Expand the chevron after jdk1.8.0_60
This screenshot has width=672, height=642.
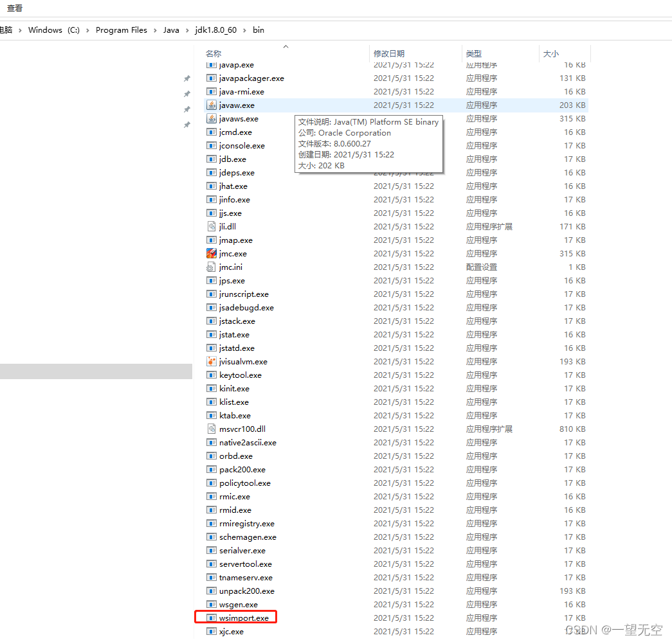coord(245,30)
